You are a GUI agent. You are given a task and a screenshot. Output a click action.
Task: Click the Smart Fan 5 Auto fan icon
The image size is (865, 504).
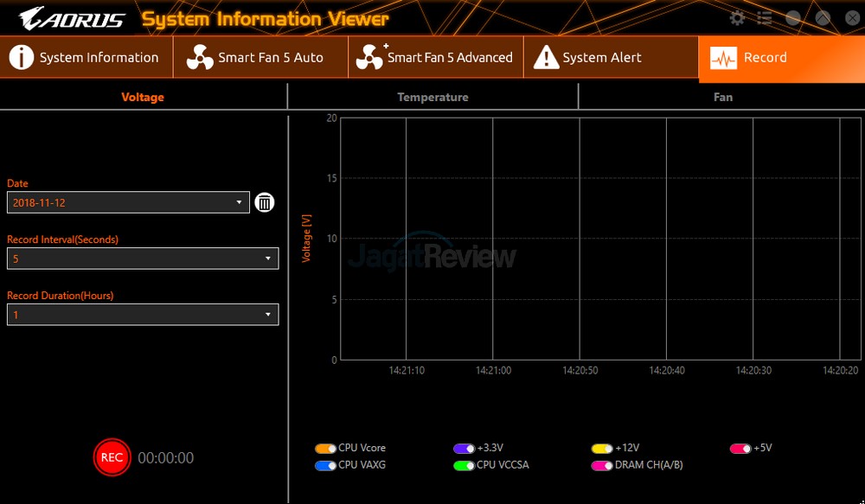point(198,58)
